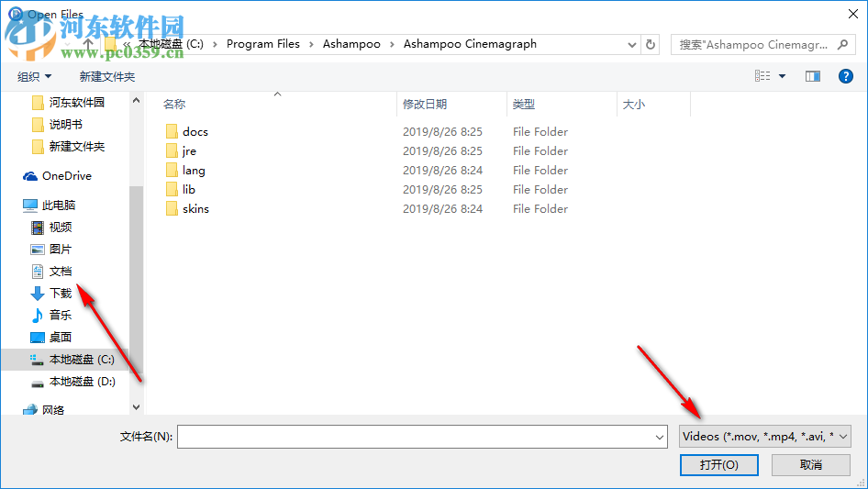
Task: Sort by 类型 column header
Action: click(x=524, y=104)
